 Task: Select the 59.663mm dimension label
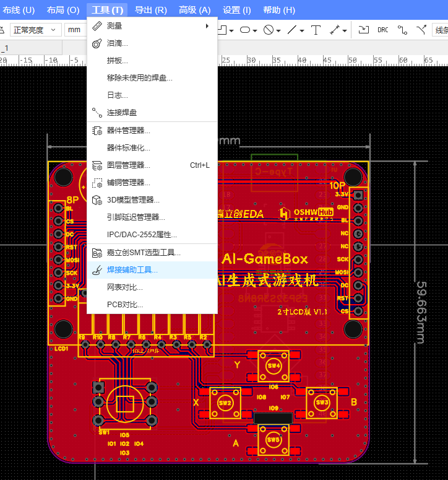click(x=421, y=312)
